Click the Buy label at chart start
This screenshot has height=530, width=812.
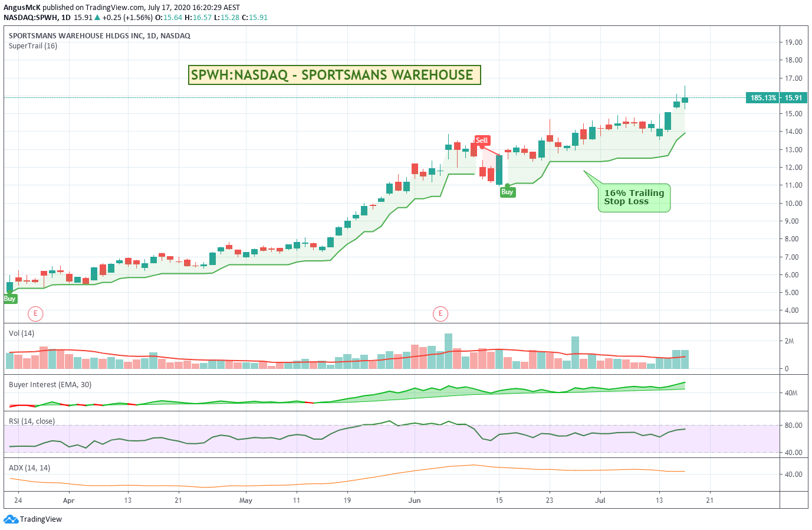(10, 299)
